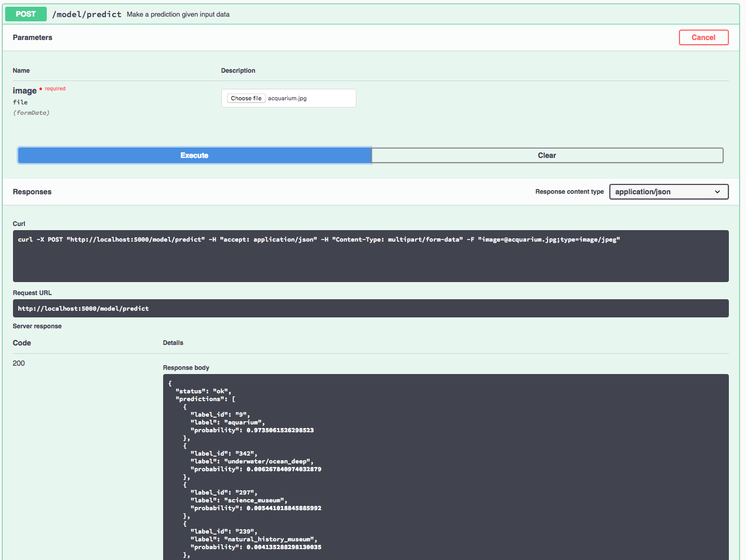Click the Parameters section heading
The height and width of the screenshot is (560, 746).
click(33, 37)
